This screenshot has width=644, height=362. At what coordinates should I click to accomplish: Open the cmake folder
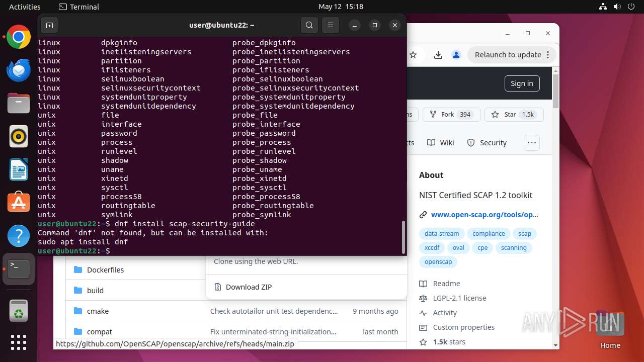click(98, 311)
